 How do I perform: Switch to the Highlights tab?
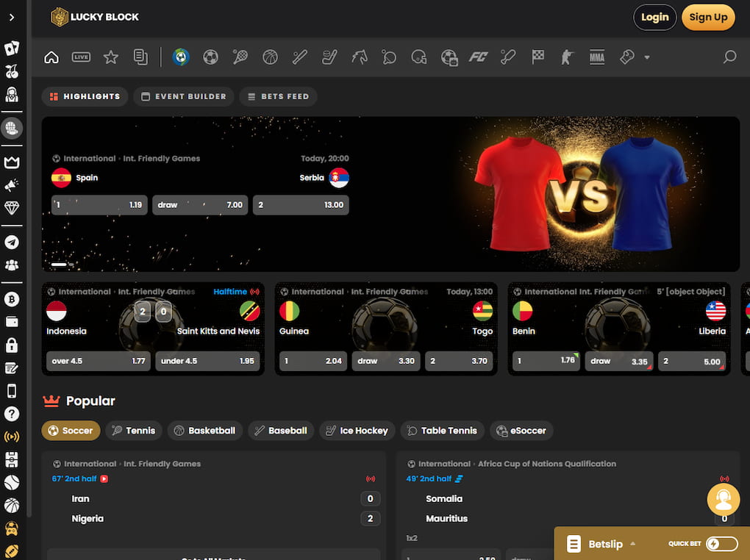[85, 96]
